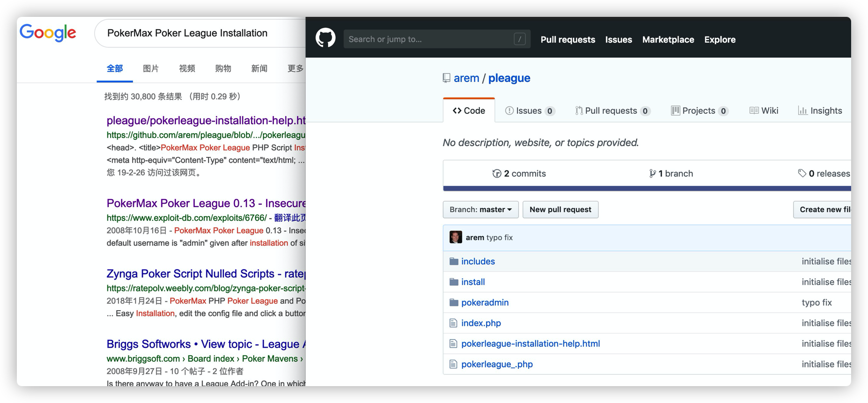The height and width of the screenshot is (403, 868).
Task: Open the Zynga Poker Script Nulled Scripts result
Action: point(206,274)
